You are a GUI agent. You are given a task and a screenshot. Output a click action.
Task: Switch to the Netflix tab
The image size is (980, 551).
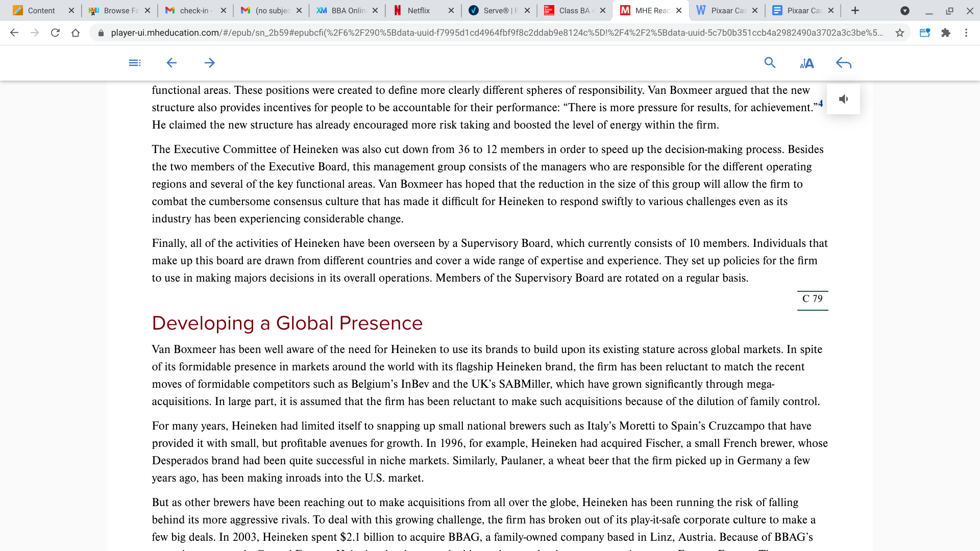[x=419, y=11]
